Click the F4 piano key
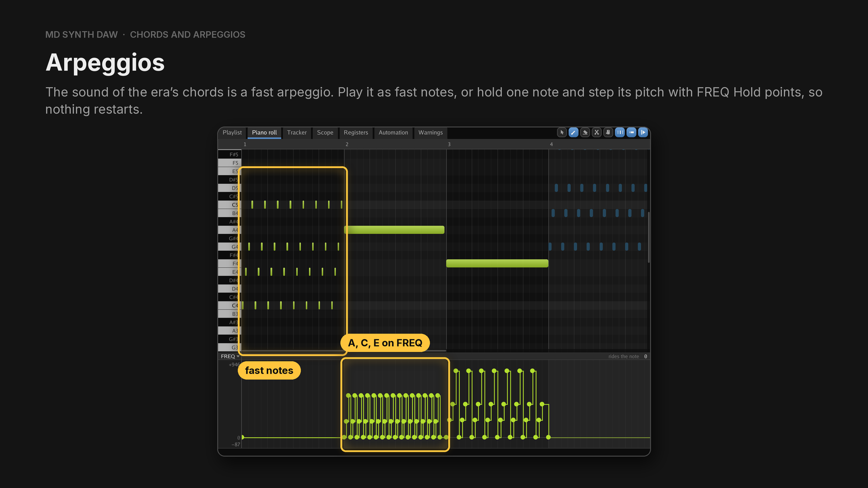Image resolution: width=868 pixels, height=488 pixels. point(230,263)
